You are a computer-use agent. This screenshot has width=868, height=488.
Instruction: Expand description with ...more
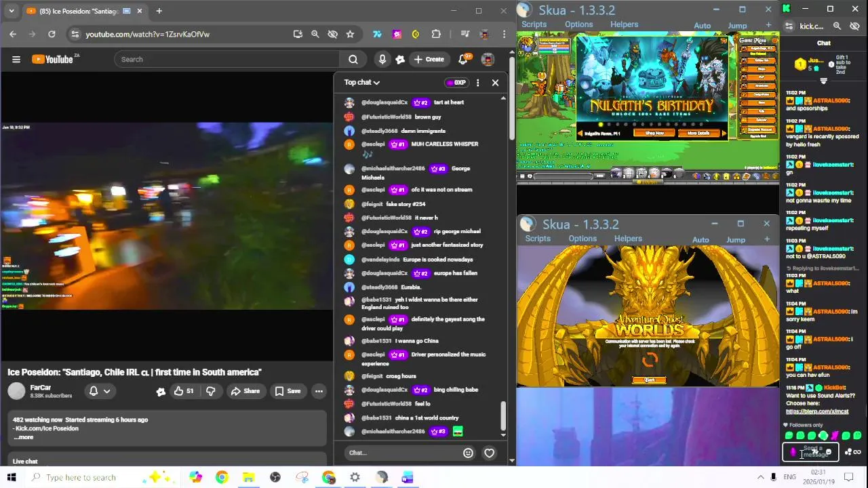pyautogui.click(x=23, y=437)
